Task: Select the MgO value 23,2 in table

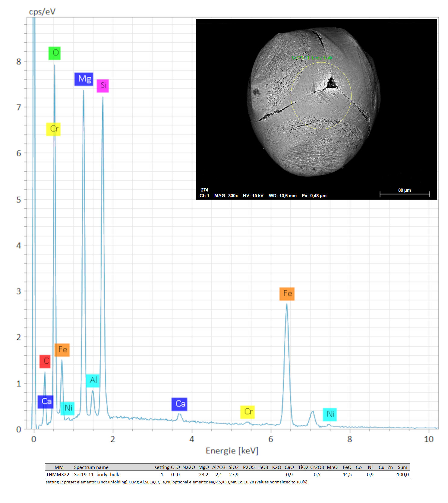Action: pos(203,474)
